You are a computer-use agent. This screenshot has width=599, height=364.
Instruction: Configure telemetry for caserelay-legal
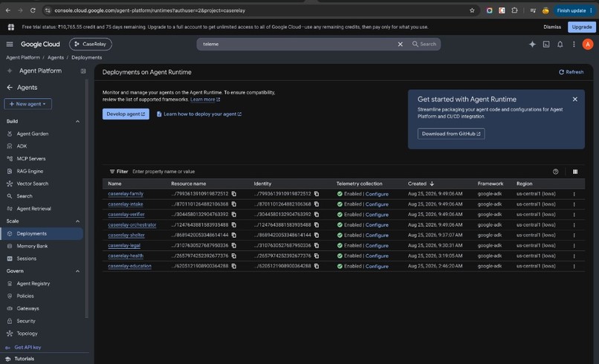377,246
